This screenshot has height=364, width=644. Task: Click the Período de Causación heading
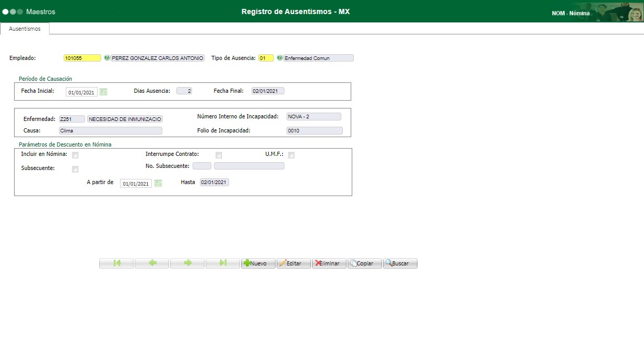coord(45,79)
